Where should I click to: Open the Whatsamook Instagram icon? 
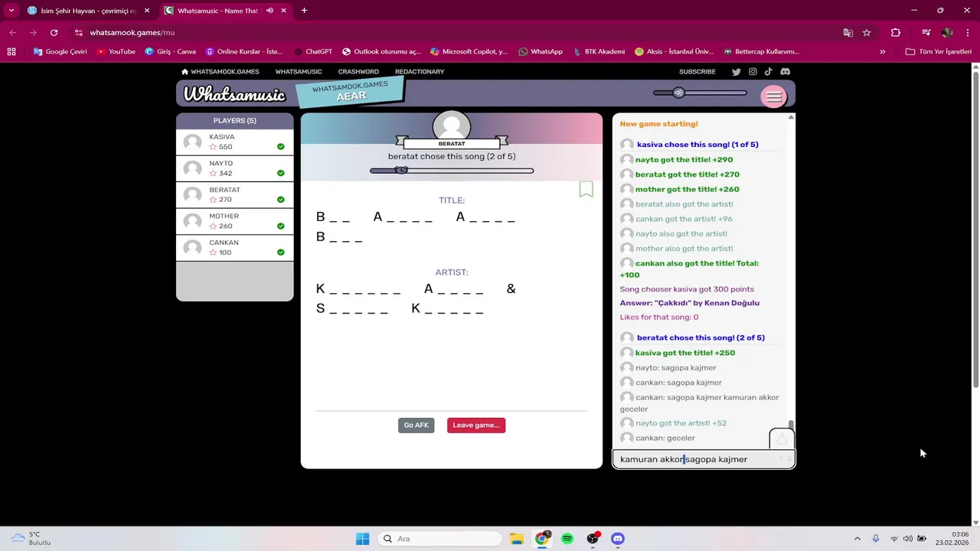pos(753,72)
